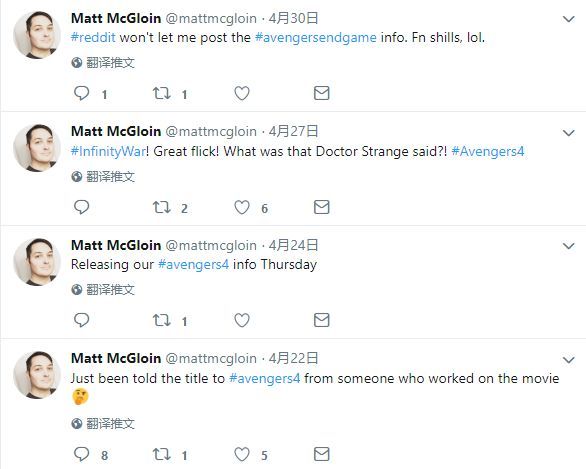This screenshot has height=469, width=586.
Task: Expand the April 27 tweet's chevron menu
Action: [x=568, y=133]
